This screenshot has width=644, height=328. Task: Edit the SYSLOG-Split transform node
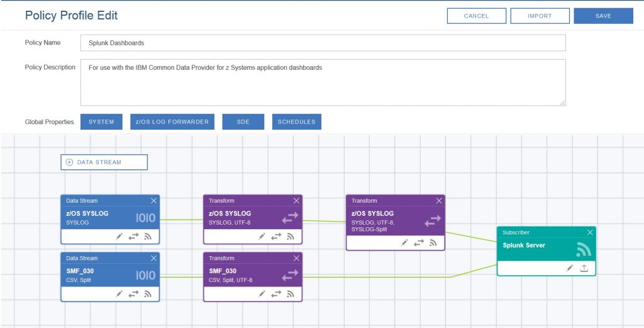click(404, 243)
